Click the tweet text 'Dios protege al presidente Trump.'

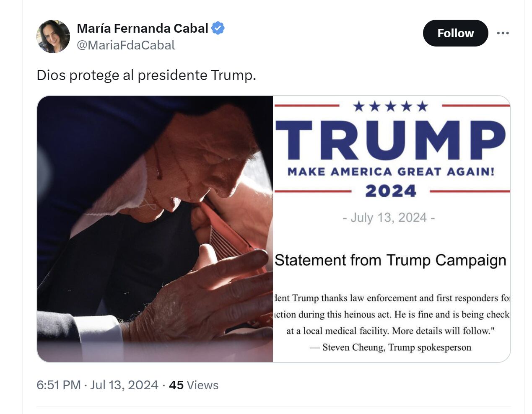[146, 75]
